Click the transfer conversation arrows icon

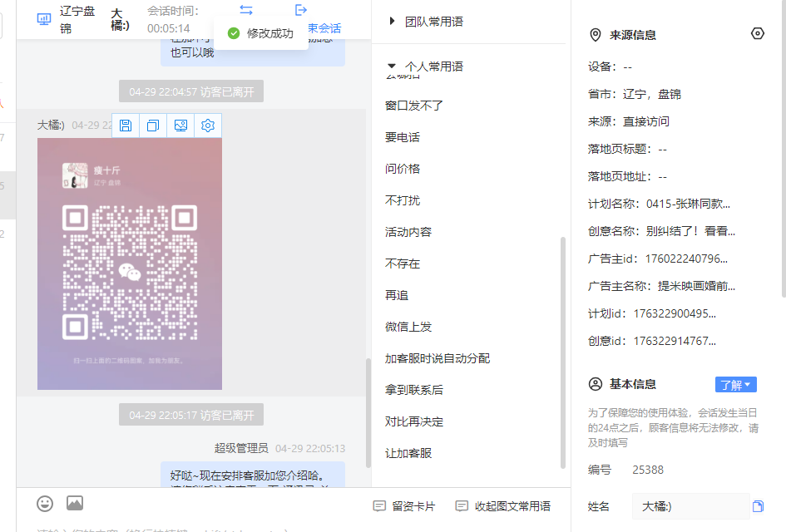coord(246,10)
